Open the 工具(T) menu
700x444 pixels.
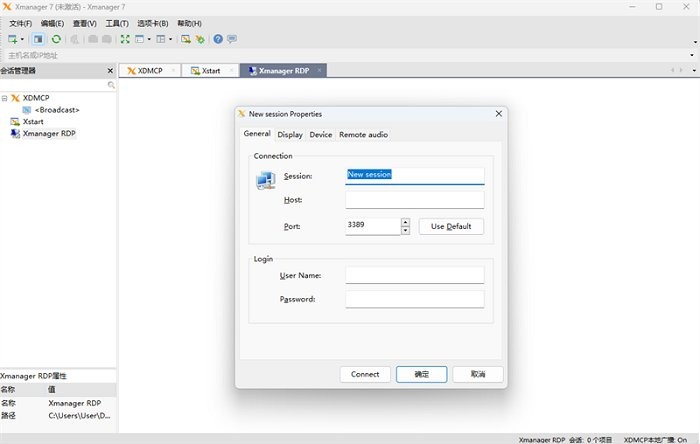coord(117,23)
